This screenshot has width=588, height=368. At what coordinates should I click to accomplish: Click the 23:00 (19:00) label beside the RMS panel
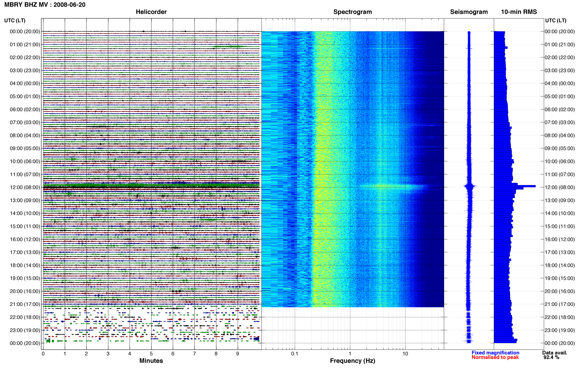(560, 330)
